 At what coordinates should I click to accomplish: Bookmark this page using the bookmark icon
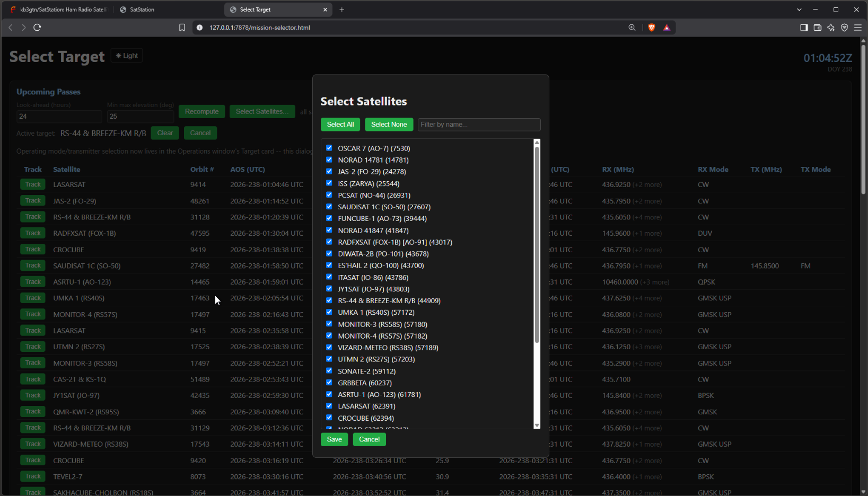pos(182,28)
